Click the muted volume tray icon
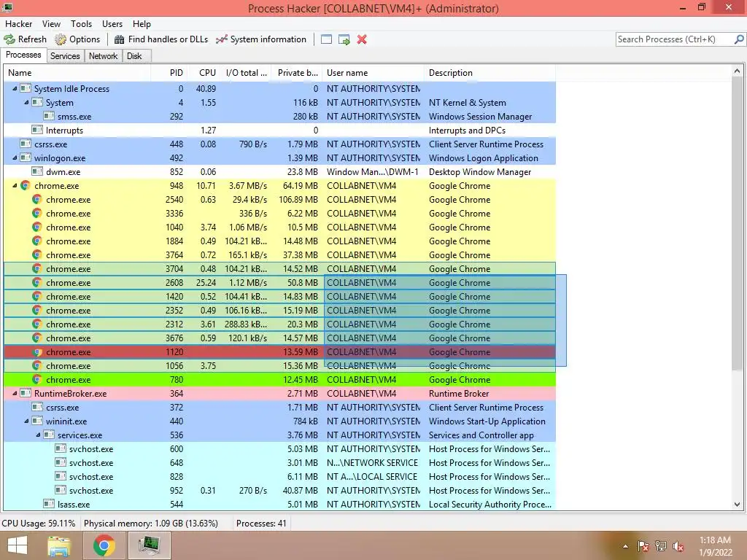The height and width of the screenshot is (560, 747). point(678,546)
